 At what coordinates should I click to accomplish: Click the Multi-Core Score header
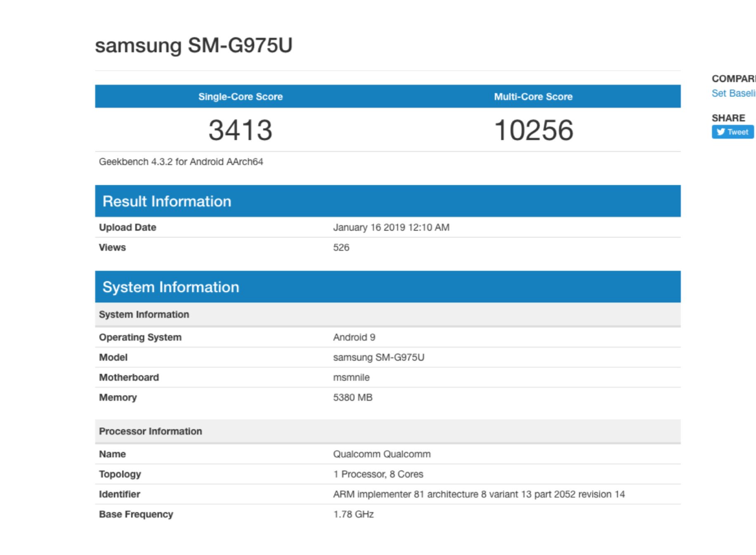[x=533, y=97]
